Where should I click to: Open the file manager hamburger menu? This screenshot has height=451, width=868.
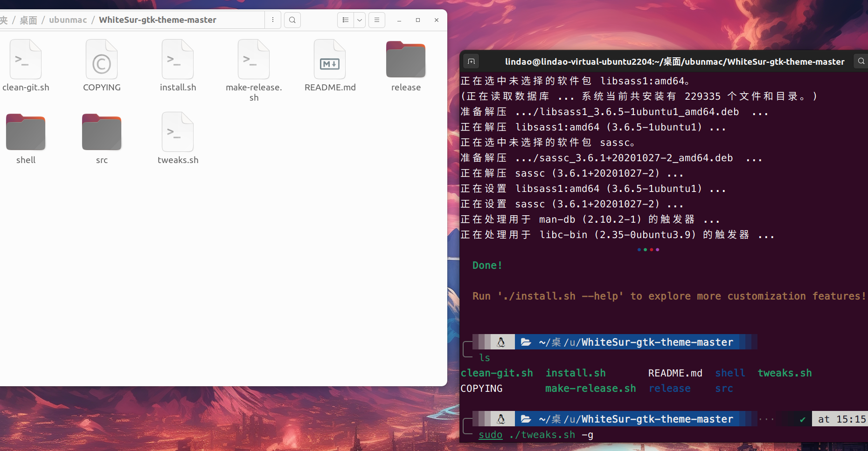377,20
